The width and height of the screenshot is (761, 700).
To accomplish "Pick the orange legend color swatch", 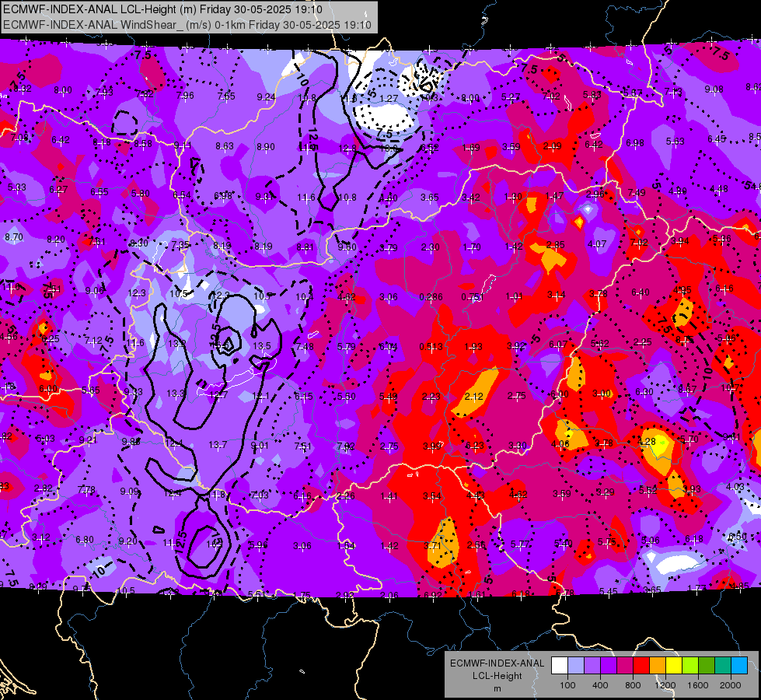I will tap(658, 666).
